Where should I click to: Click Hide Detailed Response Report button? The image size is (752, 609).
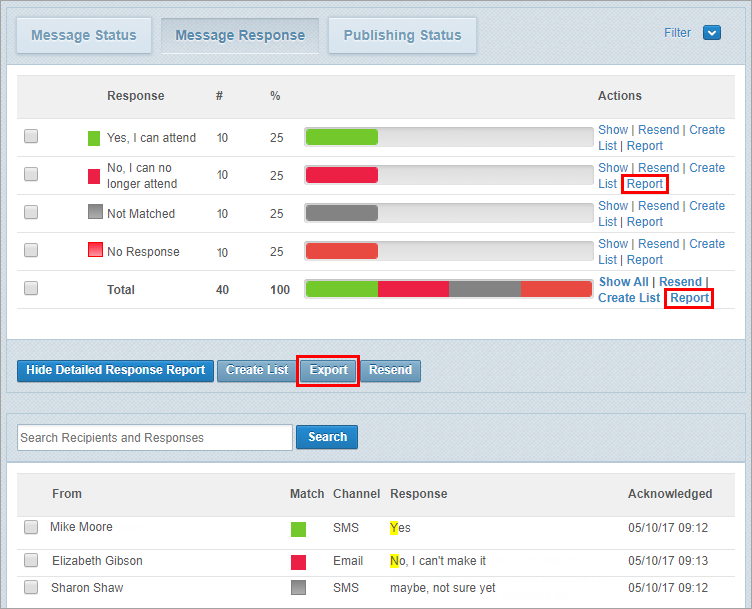point(116,371)
